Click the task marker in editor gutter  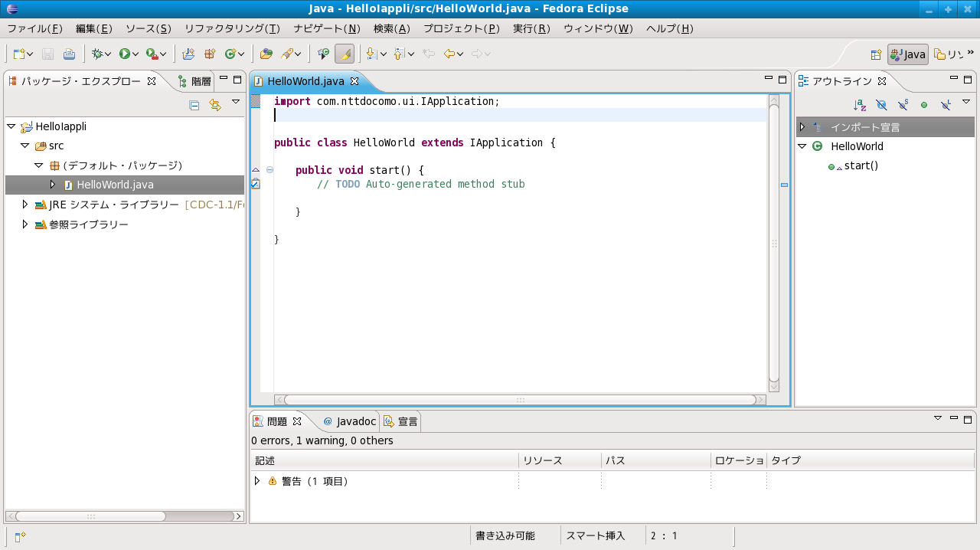pos(256,184)
